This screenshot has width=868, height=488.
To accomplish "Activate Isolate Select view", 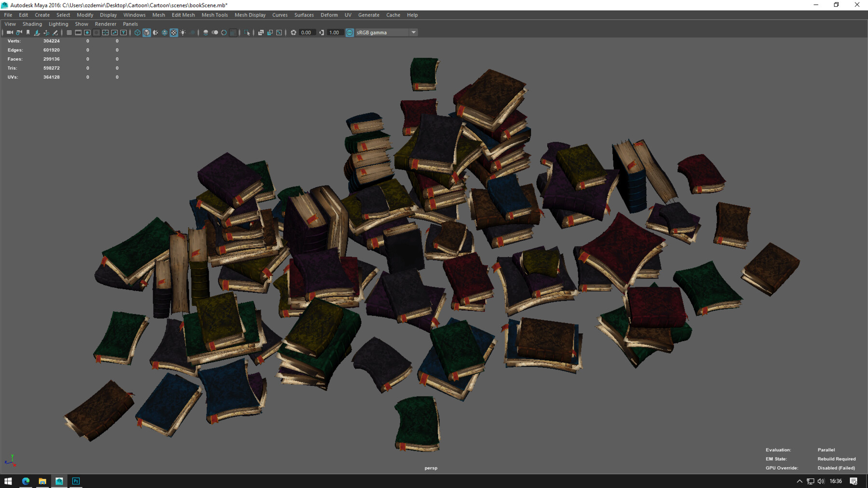I will [x=246, y=32].
